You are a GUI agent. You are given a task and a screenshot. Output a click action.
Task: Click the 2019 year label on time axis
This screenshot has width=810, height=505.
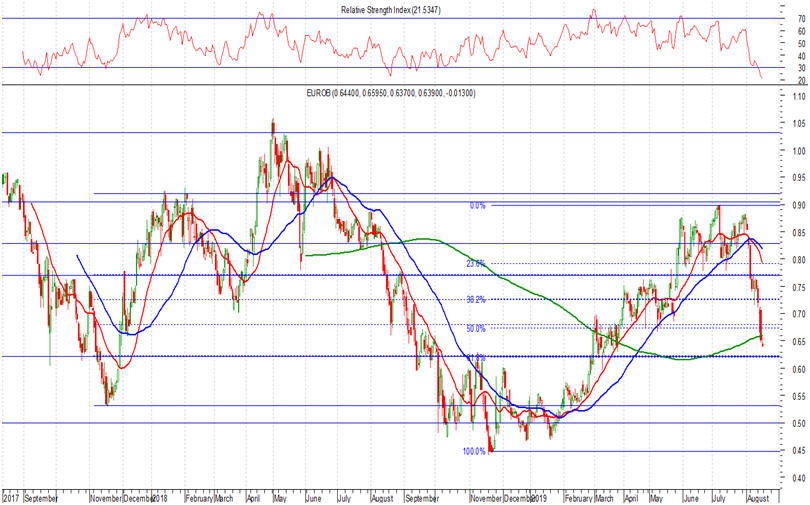point(538,499)
